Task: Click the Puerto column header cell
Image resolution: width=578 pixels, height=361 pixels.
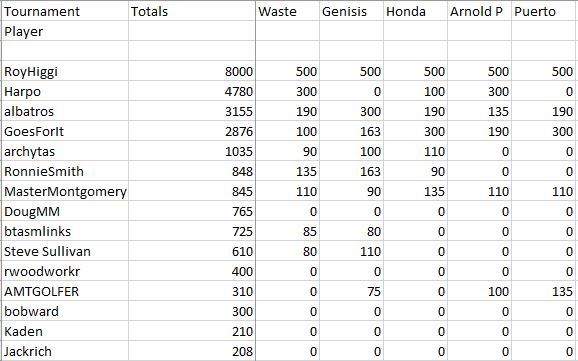Action: pyautogui.click(x=545, y=11)
